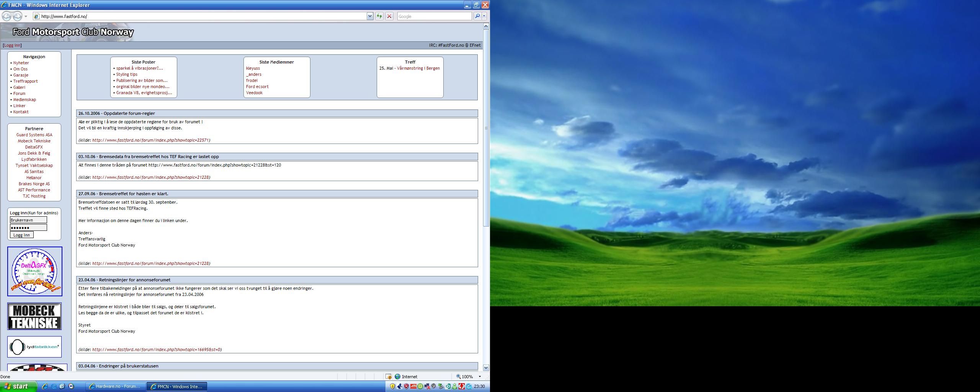Open Treffrapport in navigation menu
This screenshot has width=980, height=392.
click(25, 81)
